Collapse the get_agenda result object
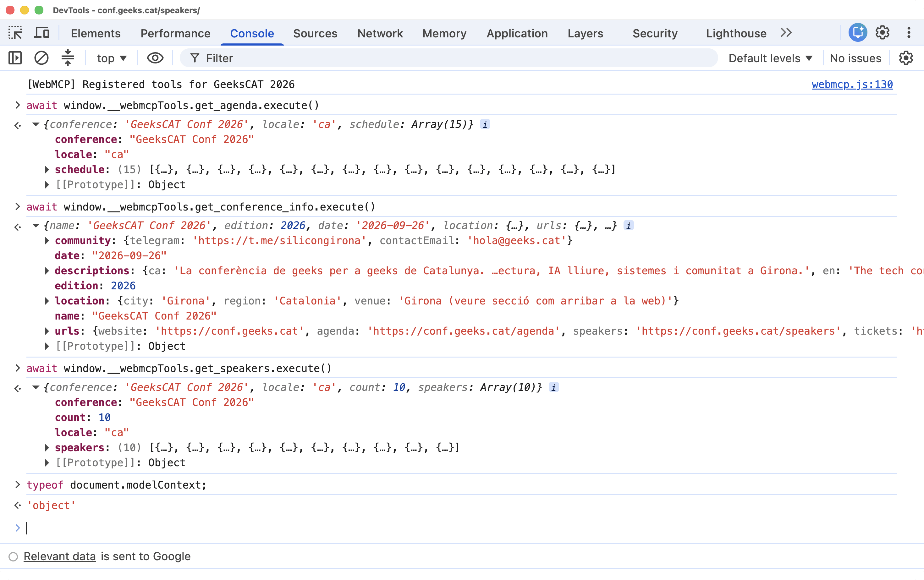This screenshot has height=580, width=924. click(36, 124)
